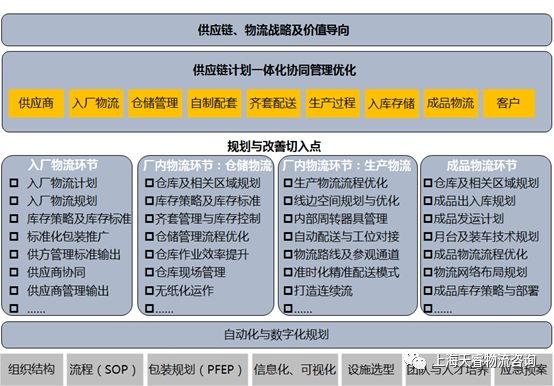The height and width of the screenshot is (386, 554).
Task: Select the 流程（SOP） tab
Action: coord(105,369)
